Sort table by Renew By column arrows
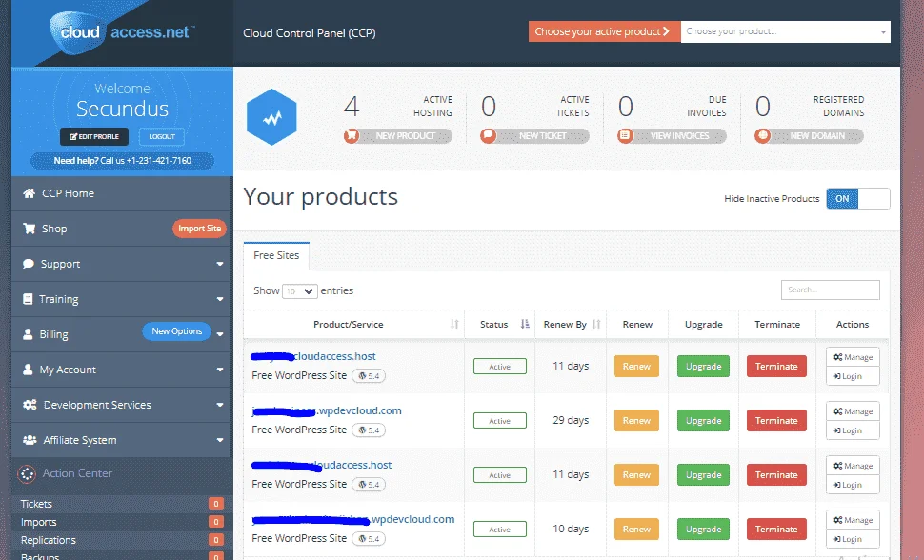924x560 pixels. 596,324
